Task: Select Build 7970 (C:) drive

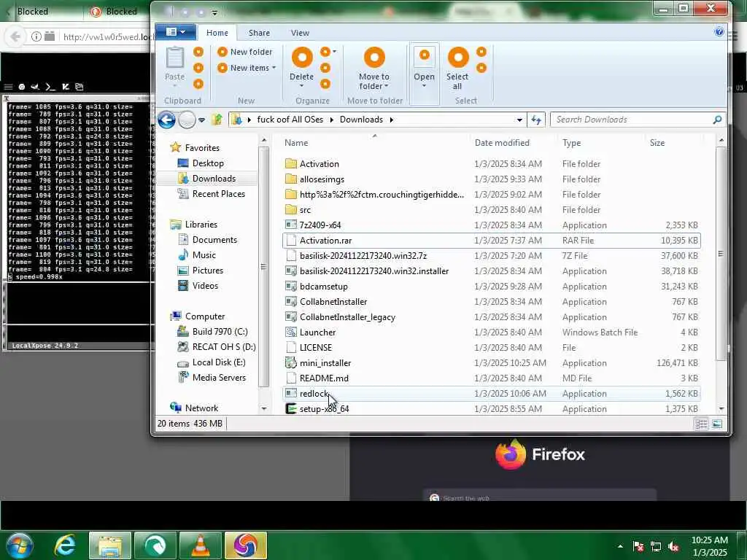Action: pos(220,332)
